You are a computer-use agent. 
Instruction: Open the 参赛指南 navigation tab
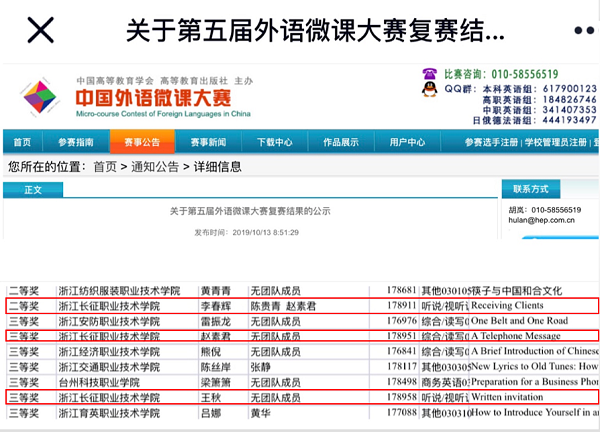click(x=76, y=142)
